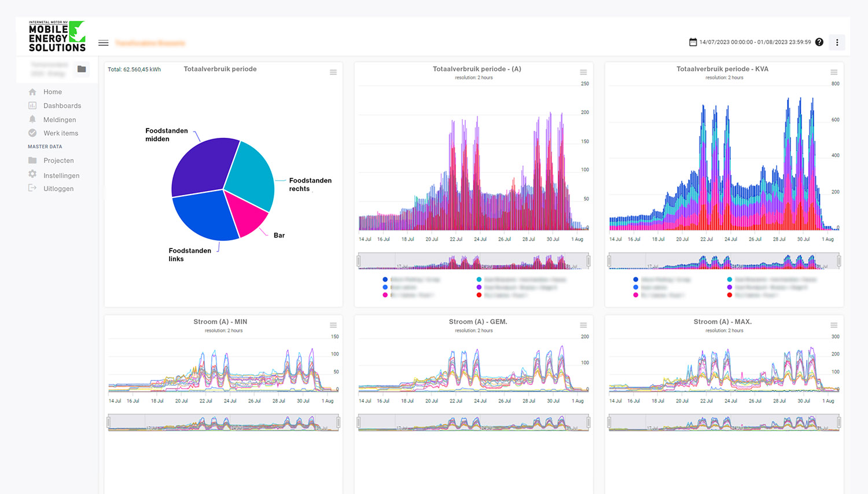Click the folder icon in the sidebar header
This screenshot has height=494, width=868.
pyautogui.click(x=82, y=69)
